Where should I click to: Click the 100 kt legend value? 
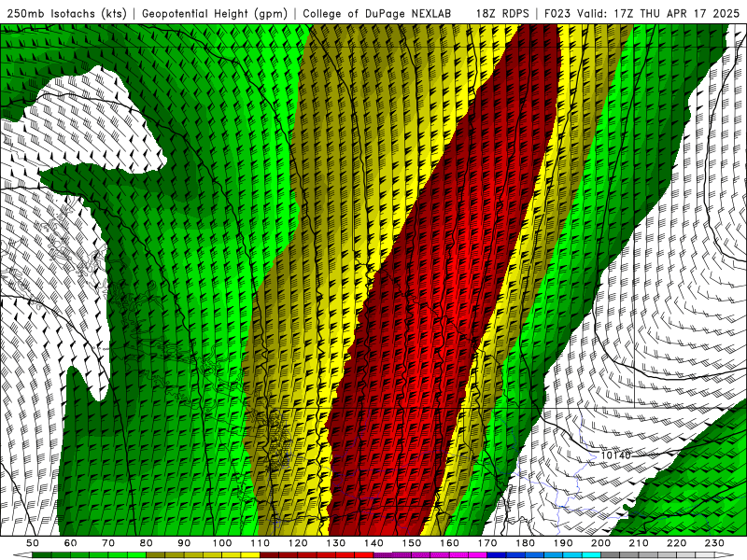222,543
